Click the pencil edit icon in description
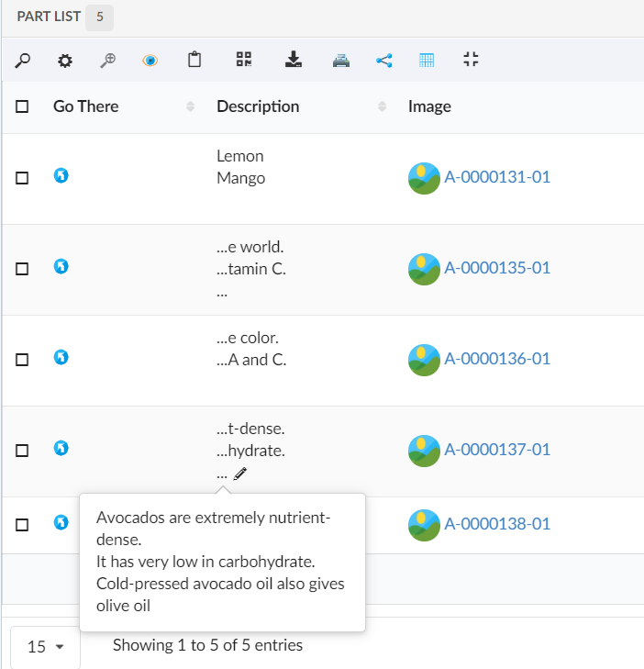The width and height of the screenshot is (644, 669). coord(240,474)
